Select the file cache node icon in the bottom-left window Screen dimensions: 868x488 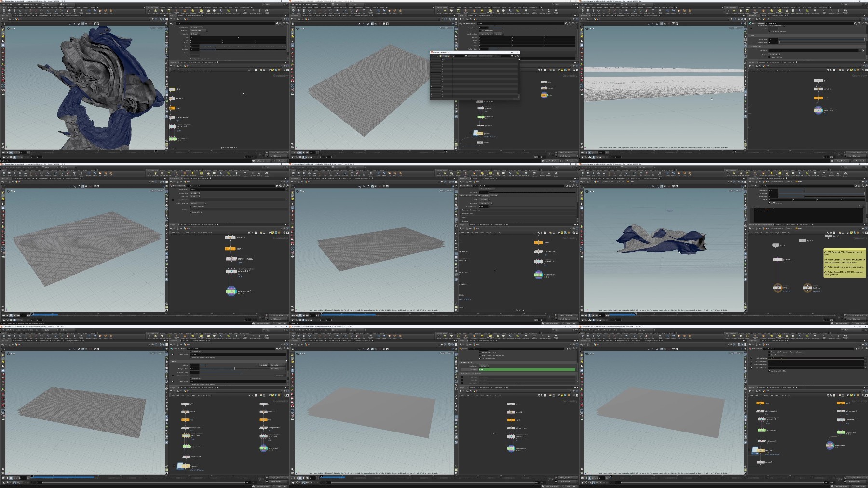(x=183, y=466)
